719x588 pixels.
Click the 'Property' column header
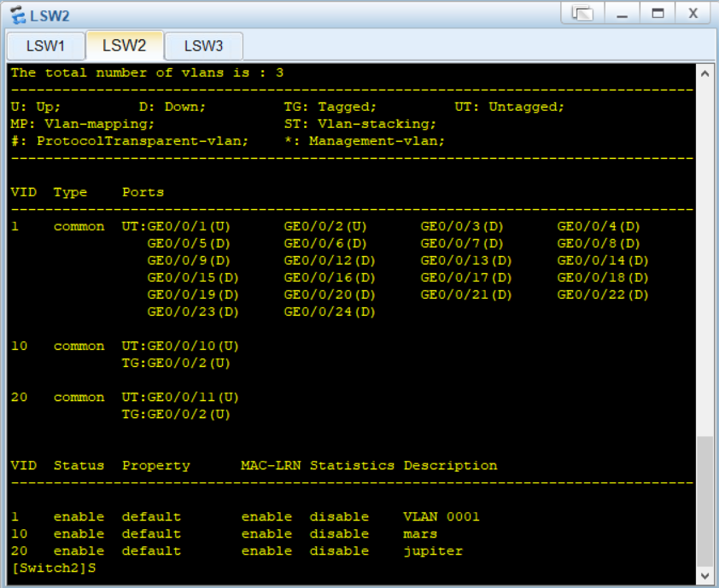click(156, 466)
